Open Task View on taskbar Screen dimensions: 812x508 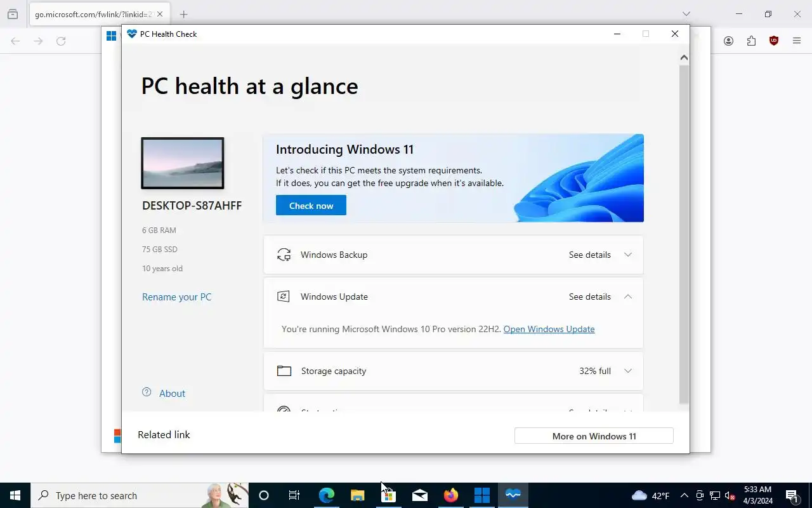tap(294, 495)
